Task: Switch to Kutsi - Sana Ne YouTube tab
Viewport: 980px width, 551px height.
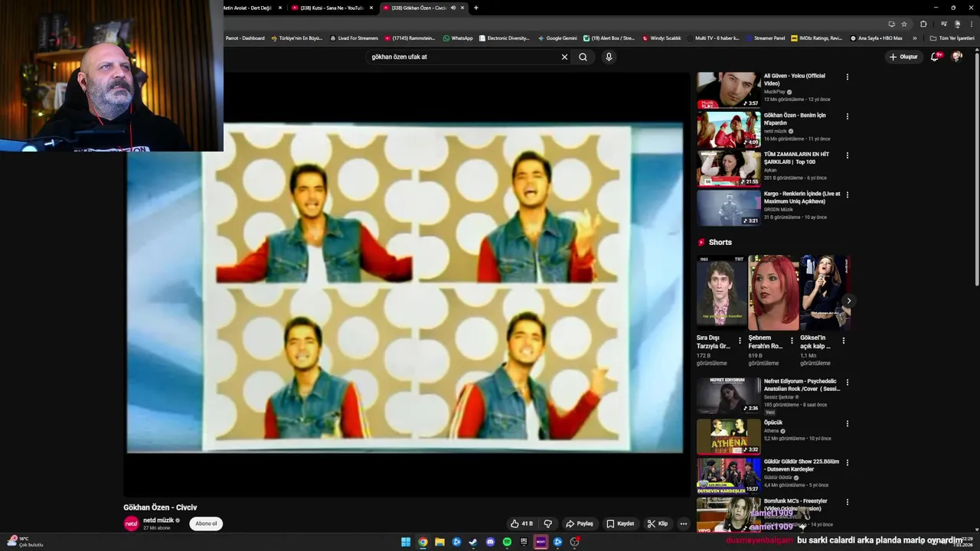Action: tap(332, 8)
